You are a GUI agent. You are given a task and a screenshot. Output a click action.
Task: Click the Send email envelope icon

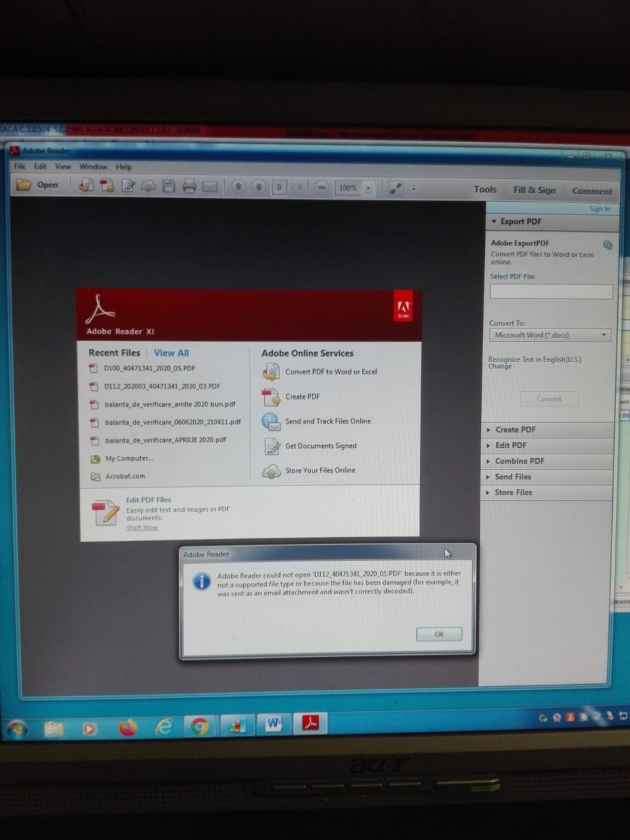210,186
